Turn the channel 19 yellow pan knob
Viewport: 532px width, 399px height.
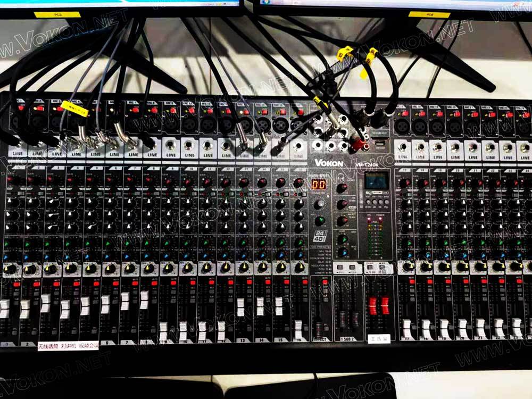click(443, 267)
